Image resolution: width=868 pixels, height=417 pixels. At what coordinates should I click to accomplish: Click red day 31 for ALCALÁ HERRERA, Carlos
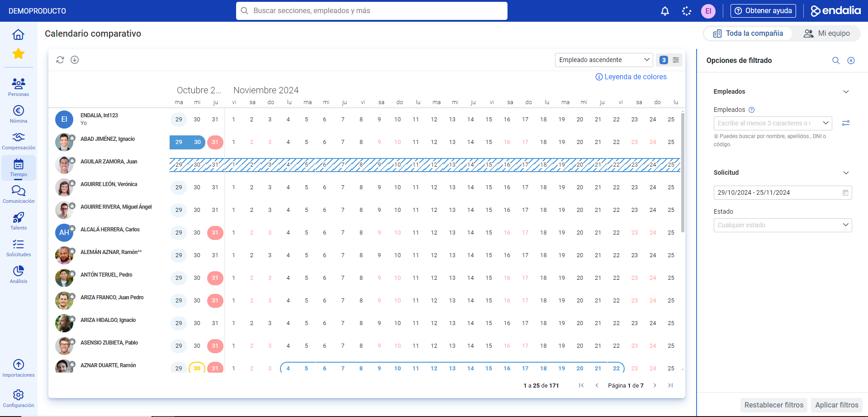(x=215, y=233)
